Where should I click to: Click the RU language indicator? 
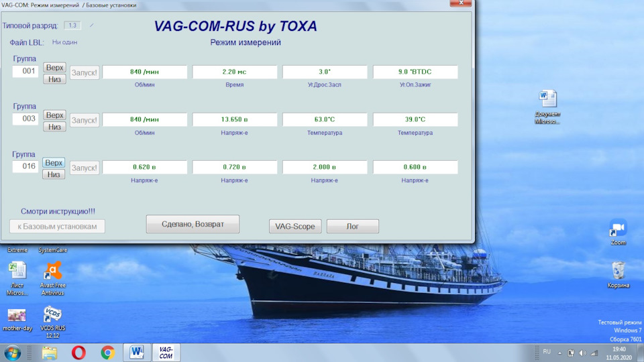pyautogui.click(x=547, y=352)
